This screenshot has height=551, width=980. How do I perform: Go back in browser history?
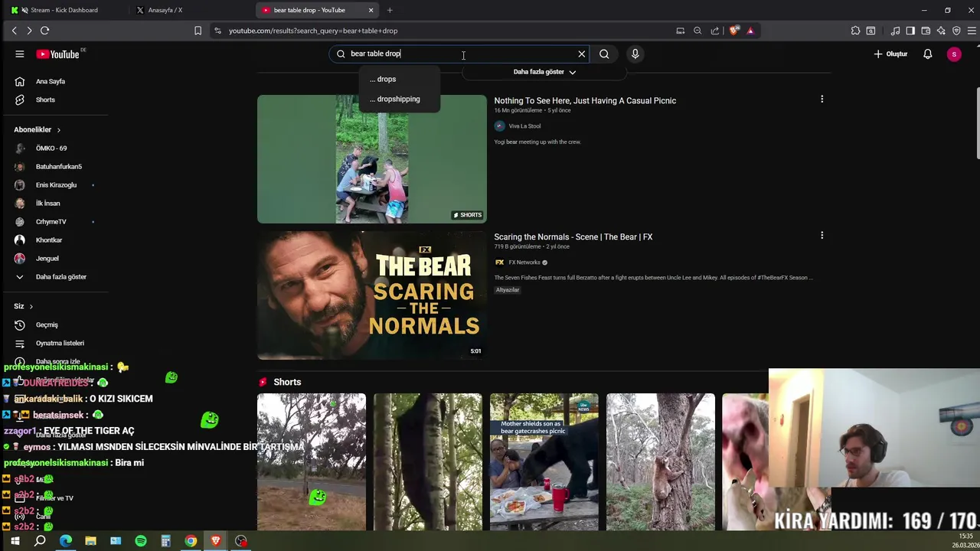pyautogui.click(x=14, y=31)
